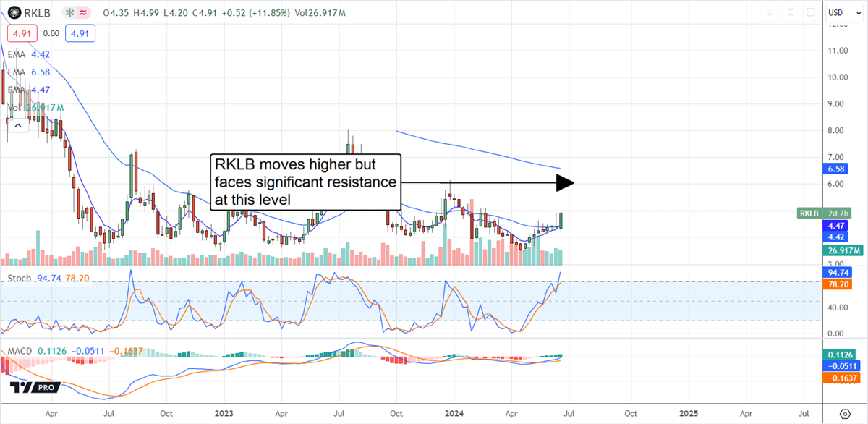Click the red 4.91 price tag
The height and width of the screenshot is (424, 868).
[x=21, y=33]
